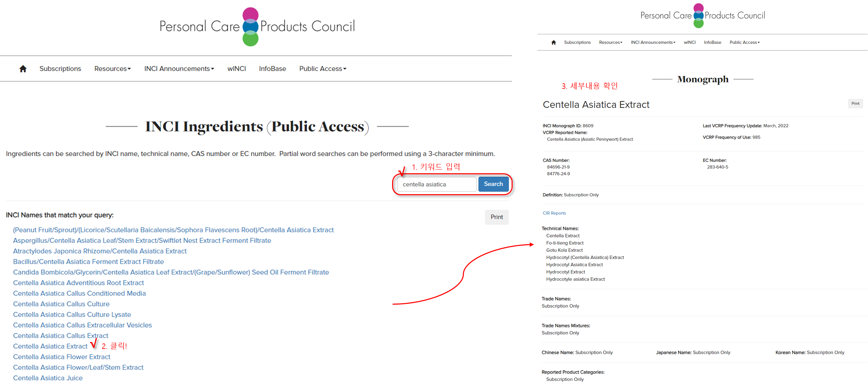Screen dimensions: 868x386
Task: Click the home icon in right page navigation
Action: (x=553, y=43)
